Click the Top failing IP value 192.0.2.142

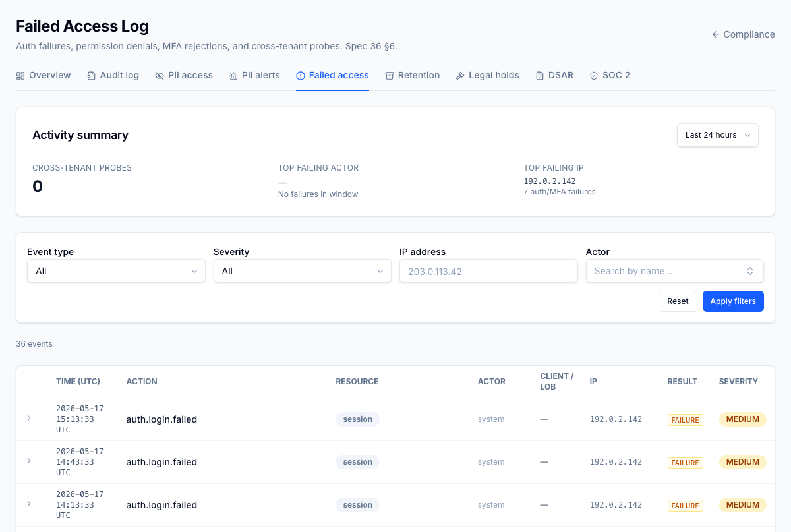point(550,181)
